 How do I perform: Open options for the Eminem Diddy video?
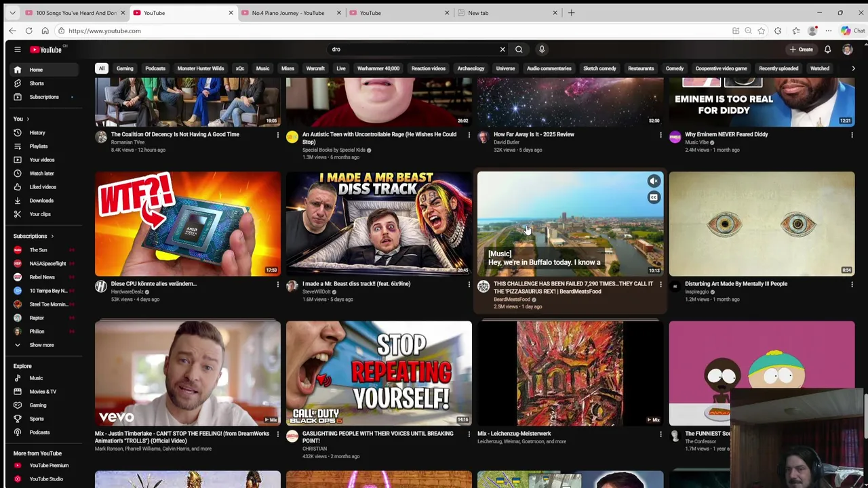click(x=852, y=135)
